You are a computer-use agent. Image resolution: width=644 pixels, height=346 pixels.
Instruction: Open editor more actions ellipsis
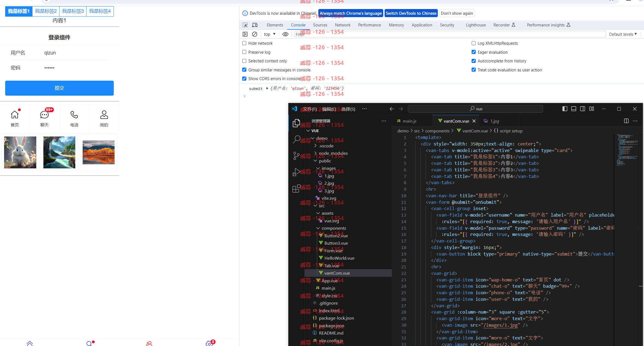pyautogui.click(x=635, y=121)
